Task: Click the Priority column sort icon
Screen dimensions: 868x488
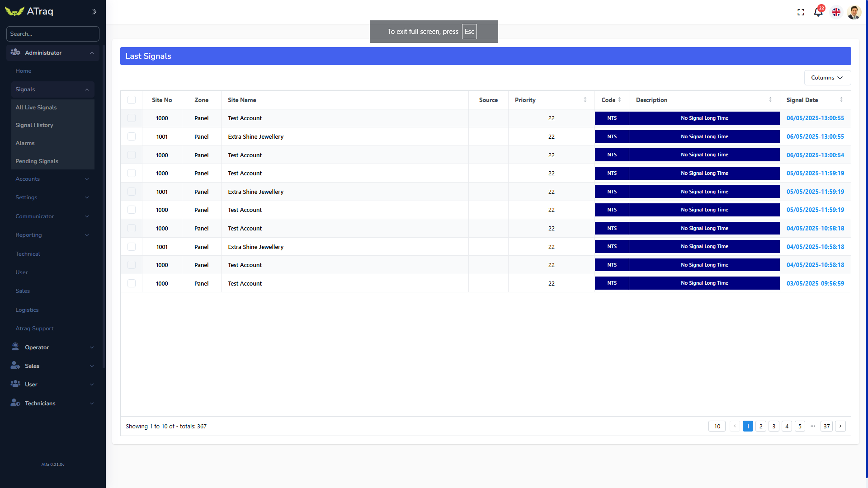Action: pos(585,100)
